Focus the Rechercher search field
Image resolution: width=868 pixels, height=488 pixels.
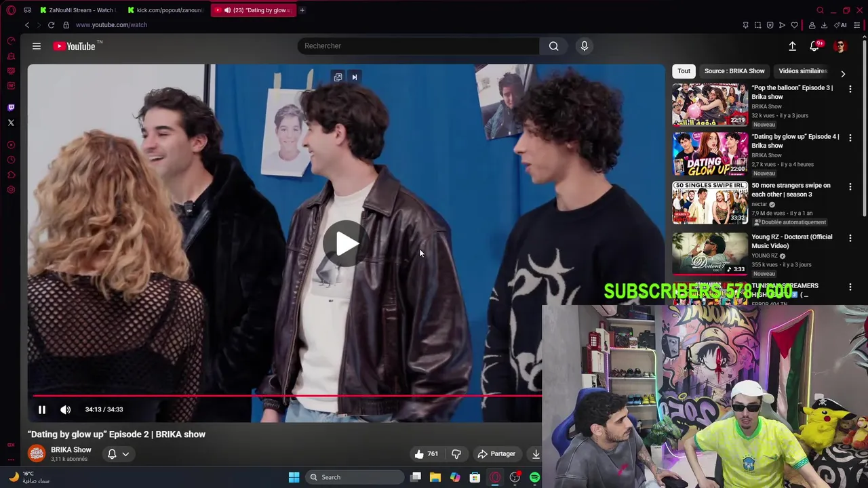click(x=418, y=46)
